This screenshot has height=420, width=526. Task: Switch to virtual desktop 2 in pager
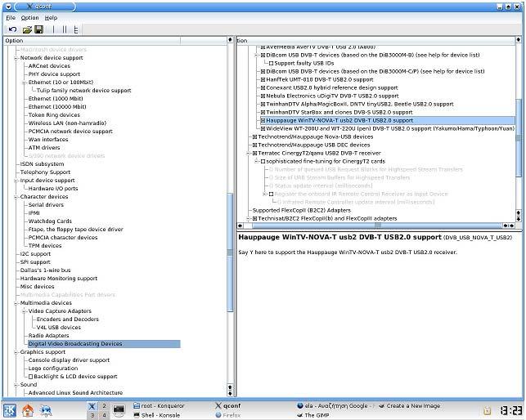[104, 406]
